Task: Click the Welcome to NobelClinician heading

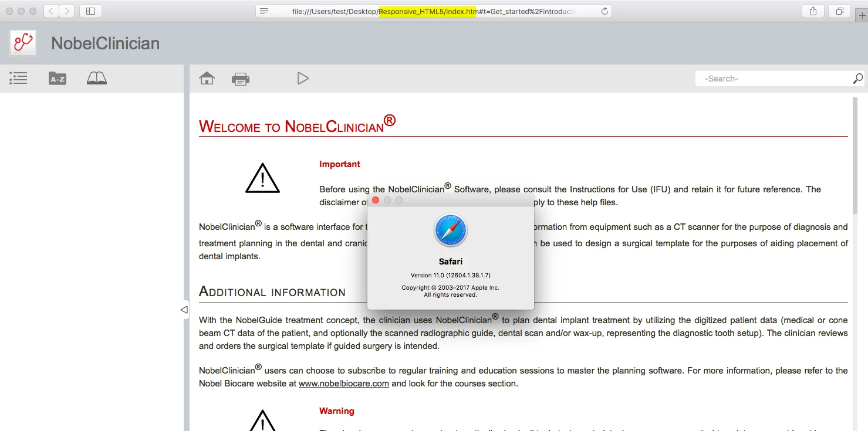Action: point(297,125)
